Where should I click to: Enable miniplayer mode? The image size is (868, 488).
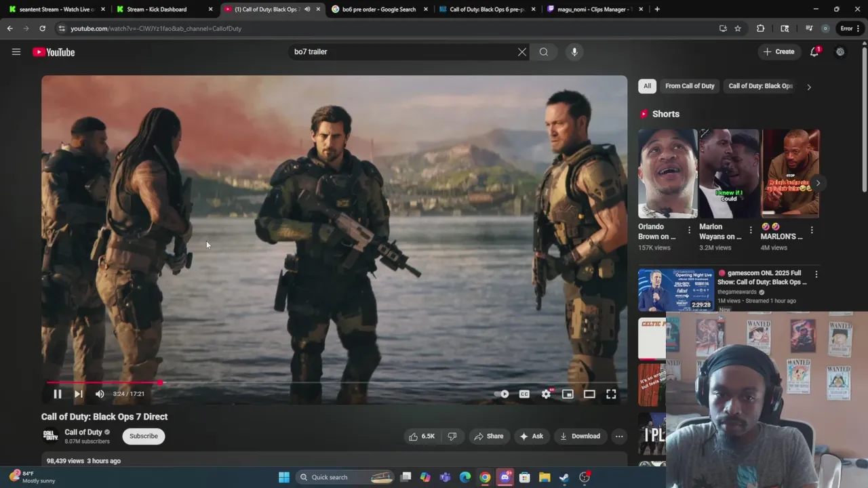click(568, 394)
